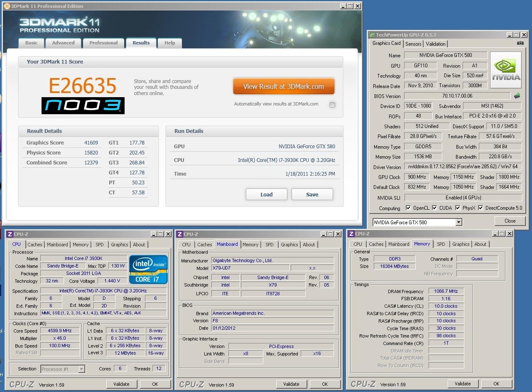The width and height of the screenshot is (532, 392).
Task: Click the NOOB logo under the 3DMark score
Action: pyautogui.click(x=83, y=105)
